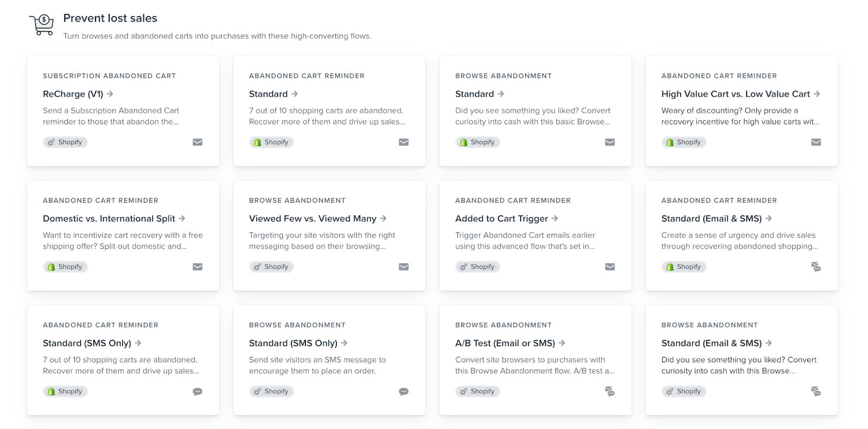Open Domestic vs. International Split flow title
868x429 pixels.
coord(109,219)
